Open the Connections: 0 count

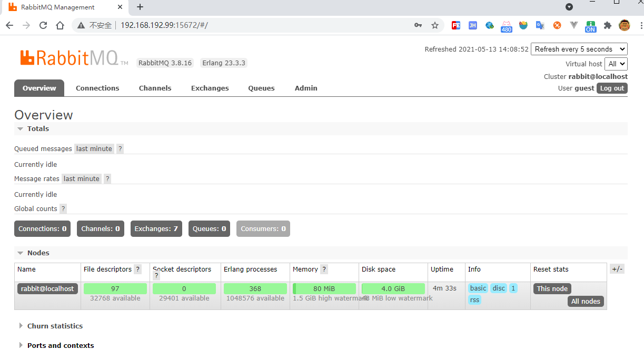(43, 229)
